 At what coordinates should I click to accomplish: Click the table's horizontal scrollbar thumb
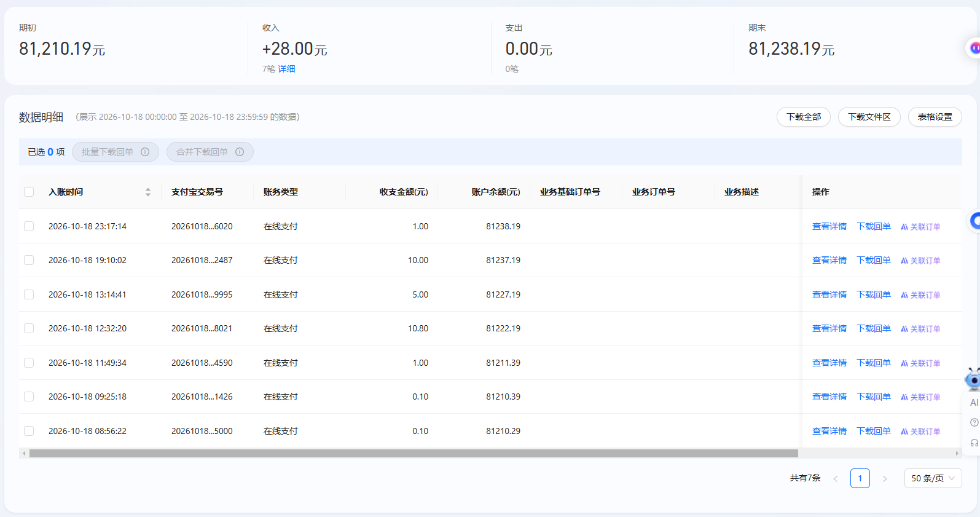(x=414, y=454)
